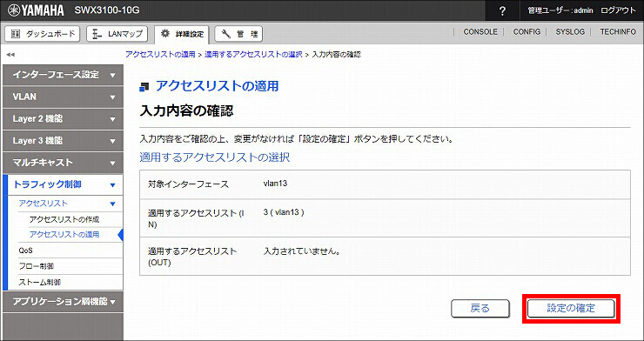
Task: Go to 適用するアクセスリストの選択 breadcrumb link
Action: pyautogui.click(x=253, y=55)
